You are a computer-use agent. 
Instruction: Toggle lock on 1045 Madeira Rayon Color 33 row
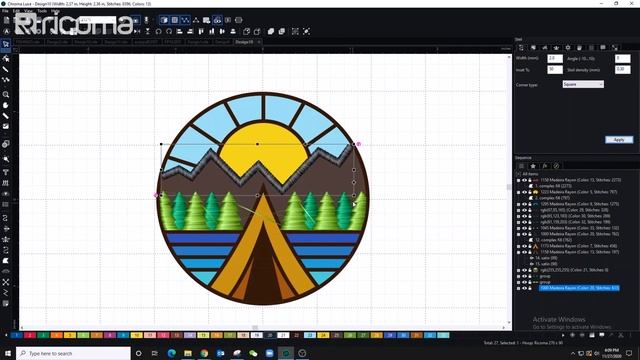tap(530, 228)
